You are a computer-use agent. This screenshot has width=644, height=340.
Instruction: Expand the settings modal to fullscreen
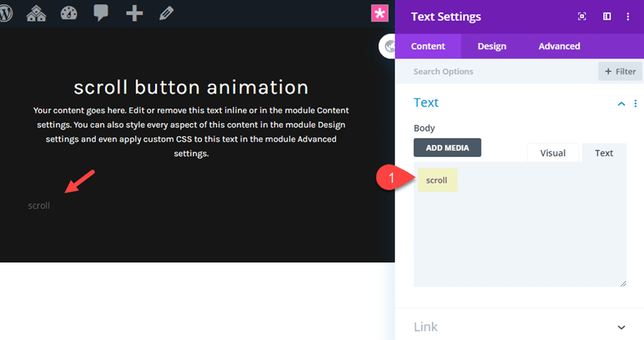pos(583,16)
